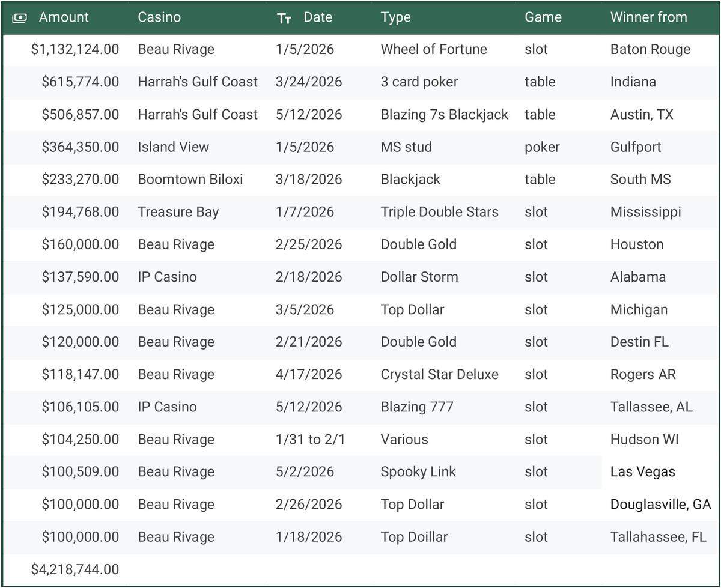Click the Island View casino cell
Image resolution: width=721 pixels, height=588 pixels.
174,147
